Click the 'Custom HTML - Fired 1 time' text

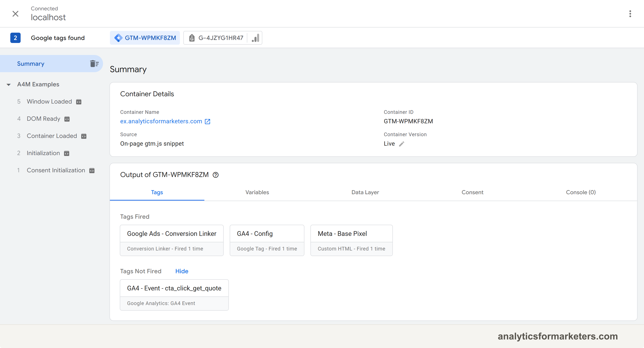[351, 249]
